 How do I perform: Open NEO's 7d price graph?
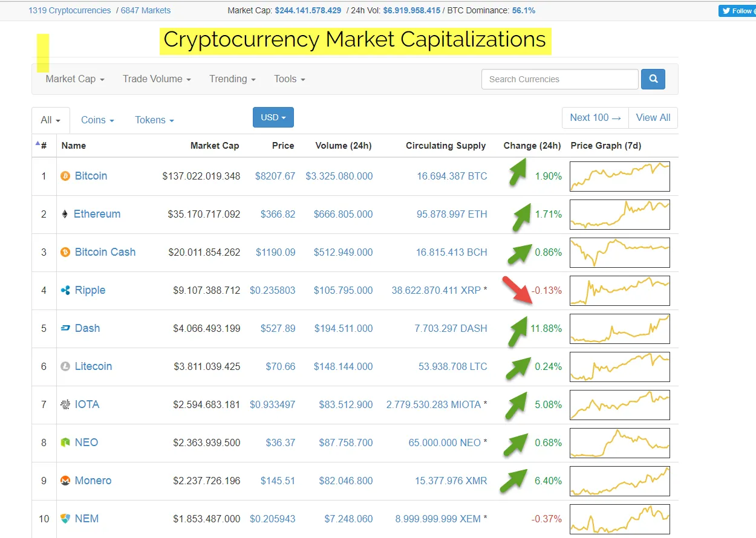[x=620, y=443]
